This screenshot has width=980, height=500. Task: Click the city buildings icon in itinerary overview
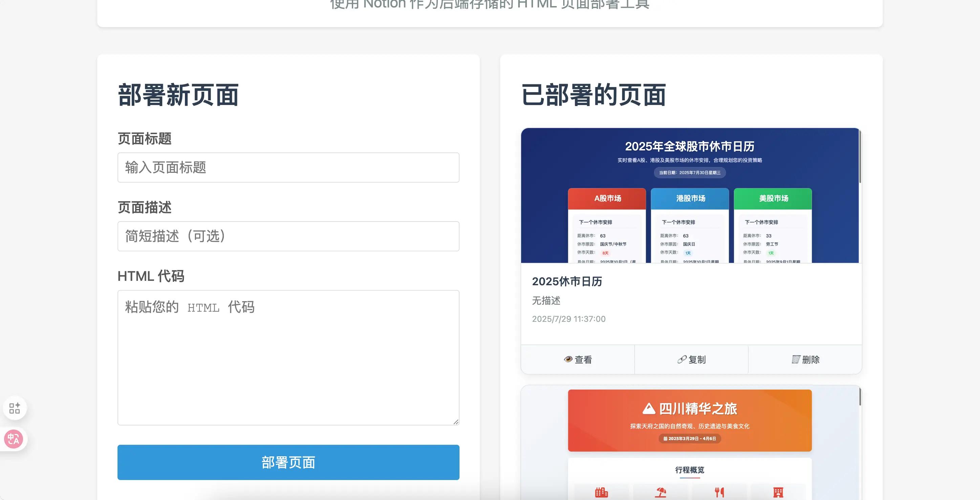(601, 493)
